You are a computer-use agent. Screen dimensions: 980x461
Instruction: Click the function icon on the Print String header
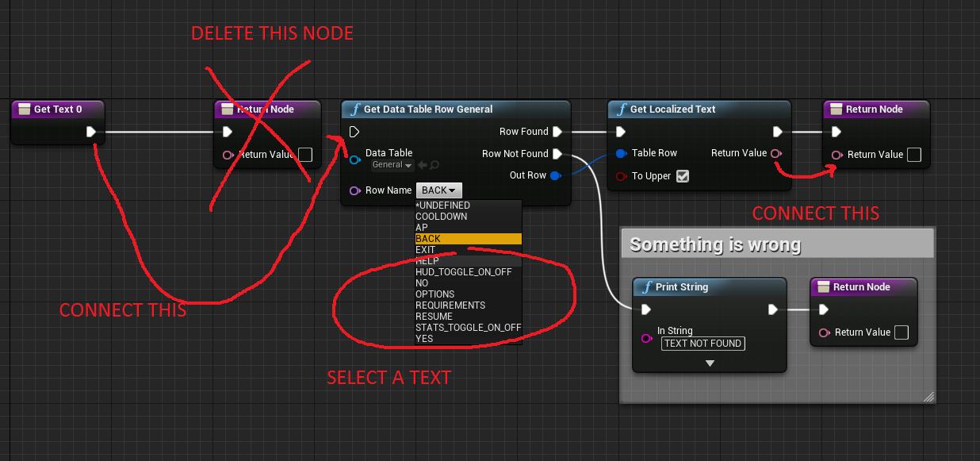click(x=647, y=287)
